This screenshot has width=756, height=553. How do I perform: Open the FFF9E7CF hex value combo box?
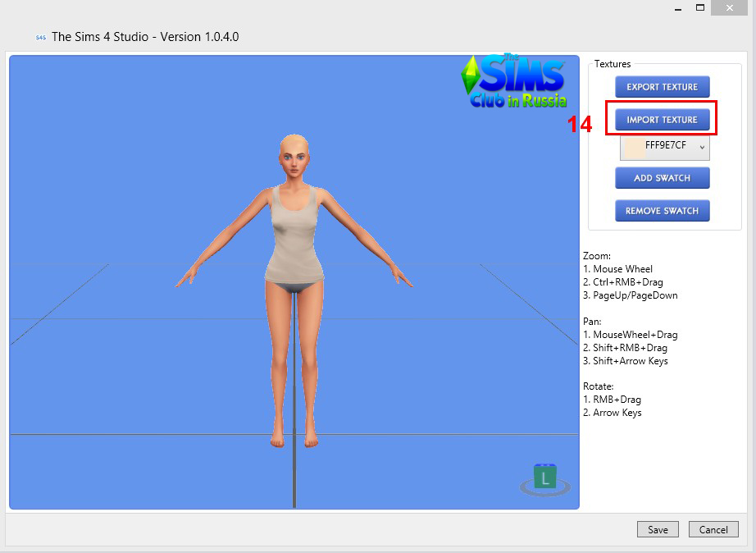coord(665,147)
